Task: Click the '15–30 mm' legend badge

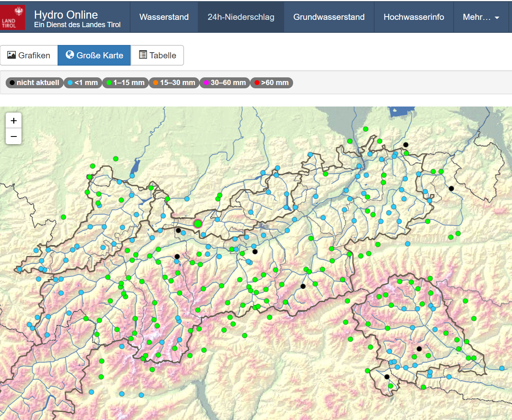Action: 174,83
